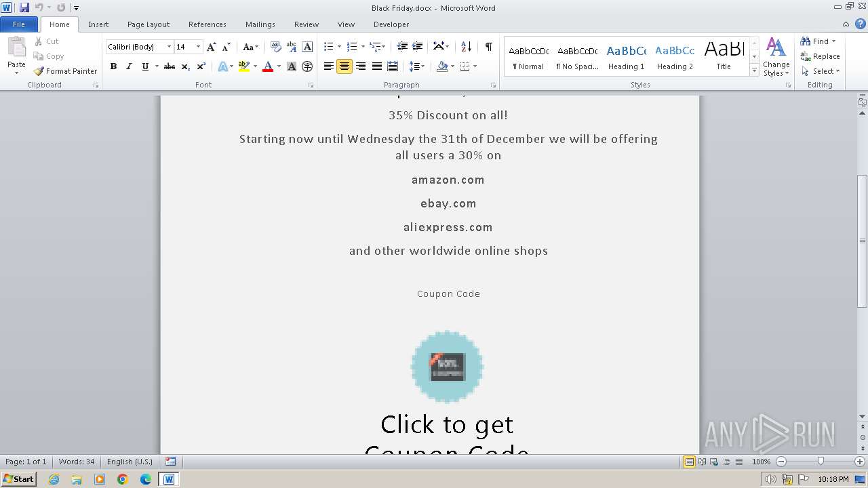Click Shrink Font icon
The height and width of the screenshot is (488, 868).
click(226, 47)
